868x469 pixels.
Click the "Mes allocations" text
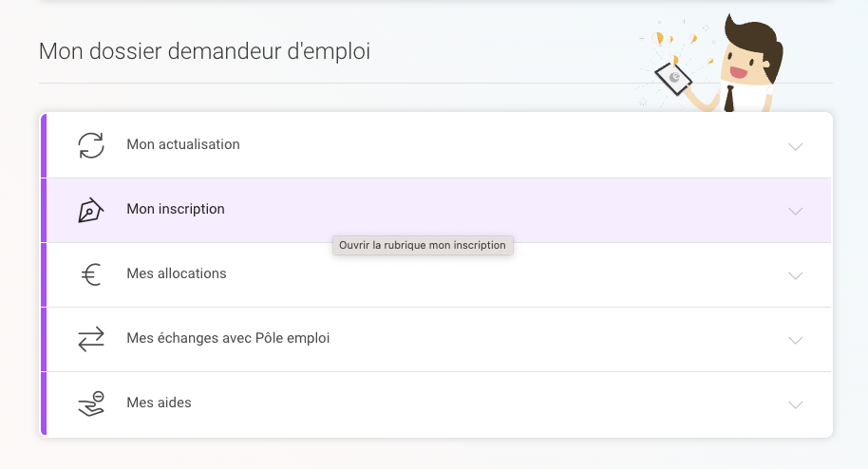click(x=177, y=273)
